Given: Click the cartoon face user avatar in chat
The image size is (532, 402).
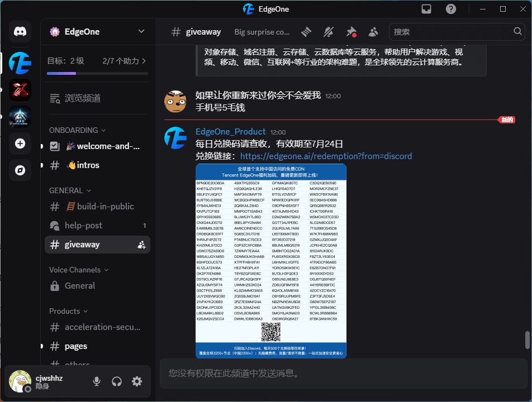Looking at the screenshot, I should pos(175,102).
